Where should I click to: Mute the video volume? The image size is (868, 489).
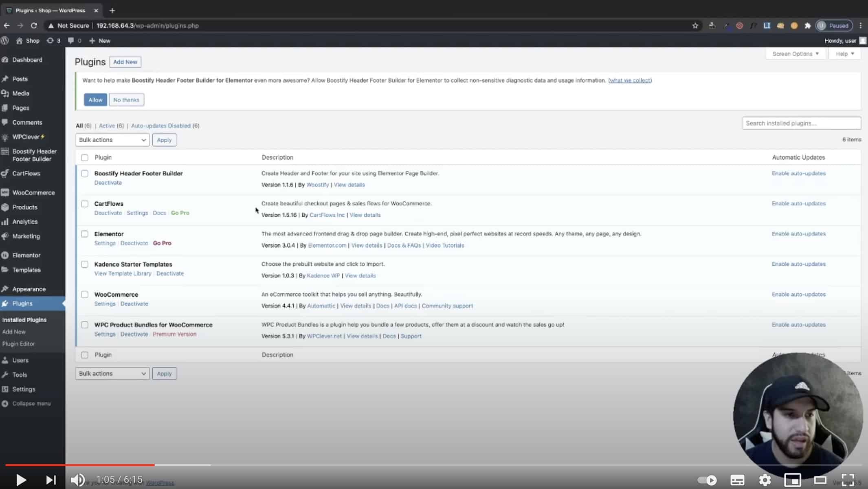coord(77,480)
